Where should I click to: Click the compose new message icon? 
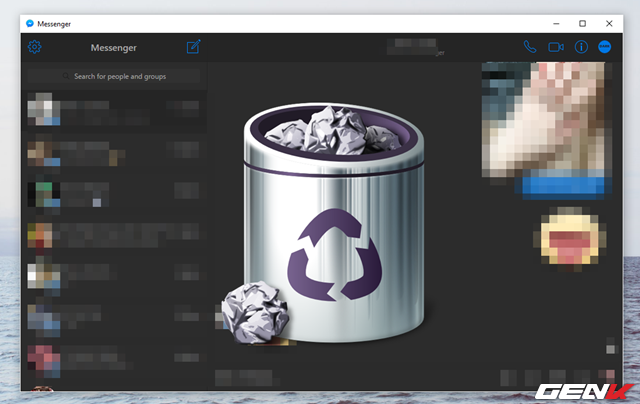pos(193,47)
